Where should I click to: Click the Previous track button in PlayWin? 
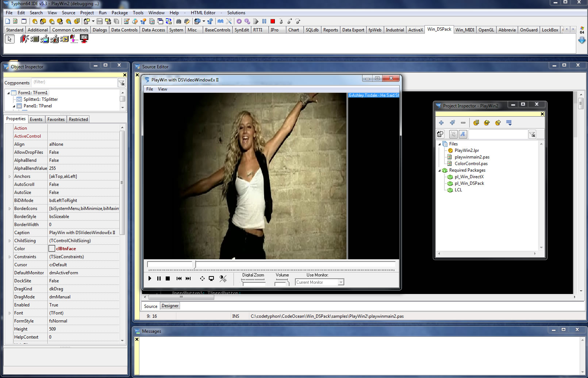pos(179,278)
